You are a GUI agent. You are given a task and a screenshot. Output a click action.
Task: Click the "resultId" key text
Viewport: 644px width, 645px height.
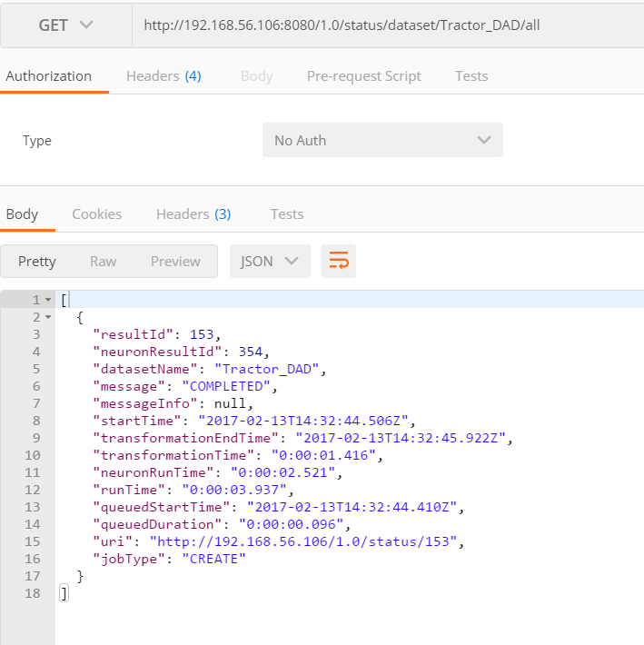click(x=133, y=334)
